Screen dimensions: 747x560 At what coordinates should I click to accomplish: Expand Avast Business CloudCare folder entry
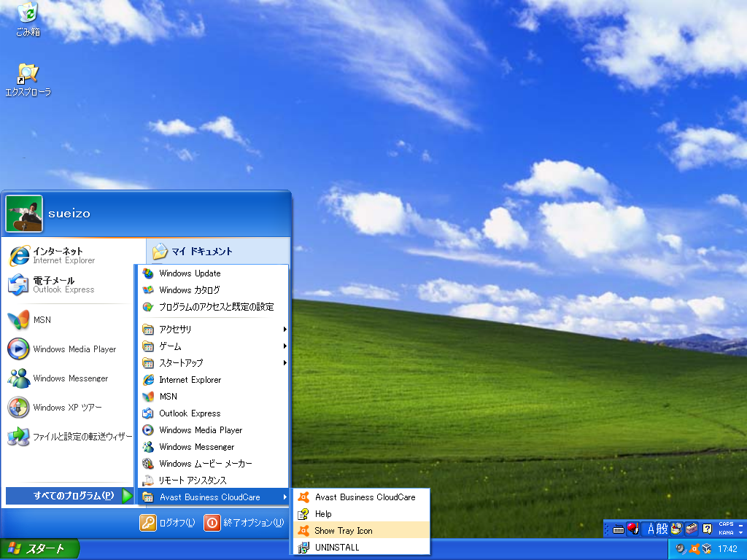(x=213, y=497)
